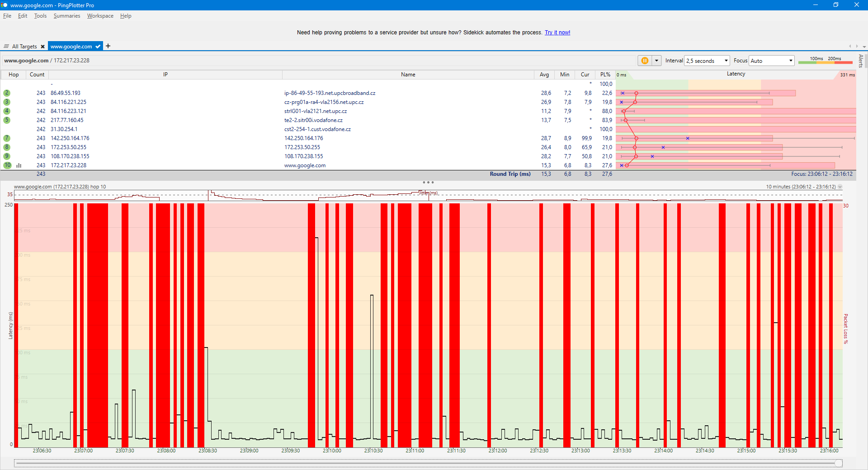
Task: Open the pause button's dropdown arrow
Action: coord(656,61)
